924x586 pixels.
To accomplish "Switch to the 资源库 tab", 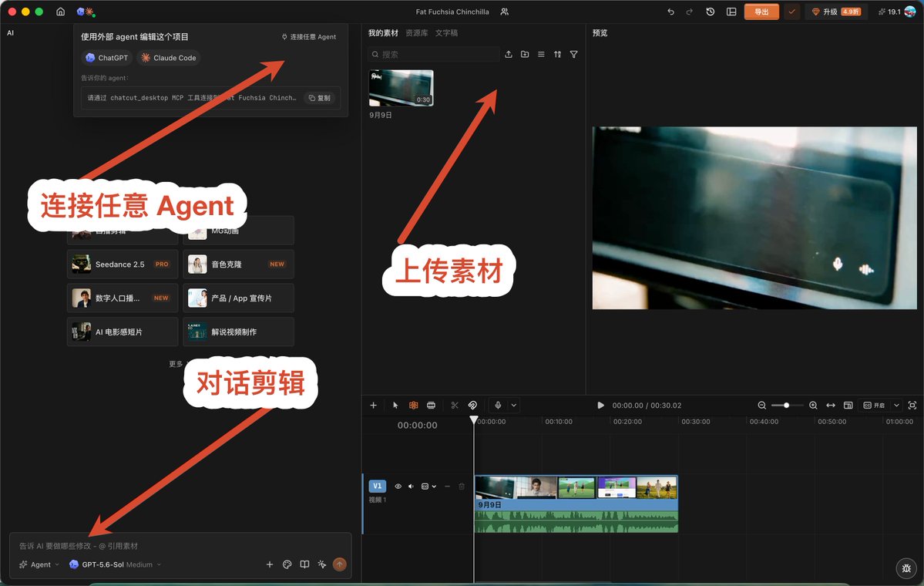I will point(417,33).
